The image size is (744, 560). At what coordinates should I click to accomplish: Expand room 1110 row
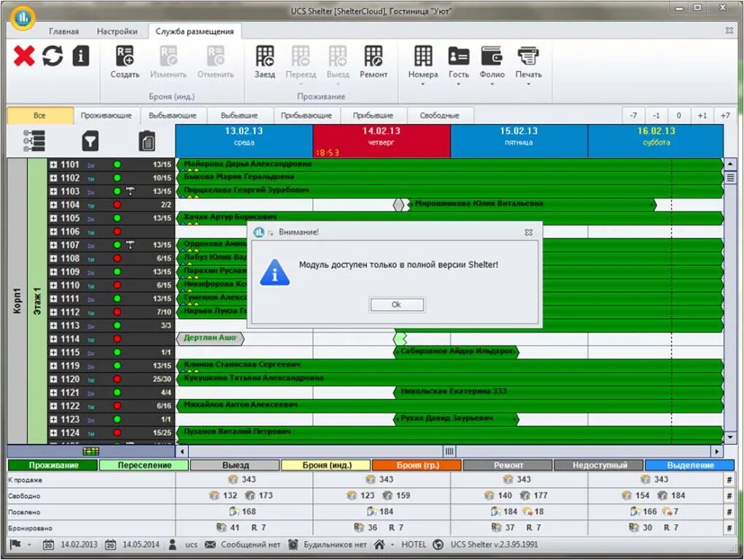(x=54, y=285)
